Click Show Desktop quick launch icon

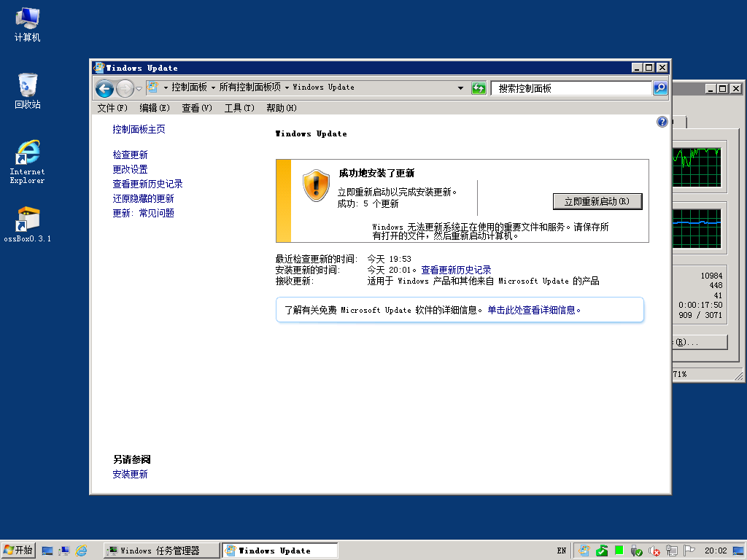(47, 551)
